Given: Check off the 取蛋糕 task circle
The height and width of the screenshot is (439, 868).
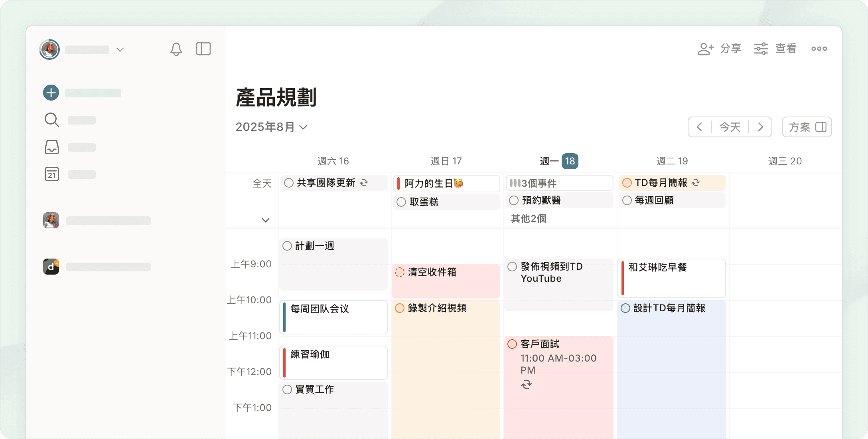Looking at the screenshot, I should (x=401, y=202).
